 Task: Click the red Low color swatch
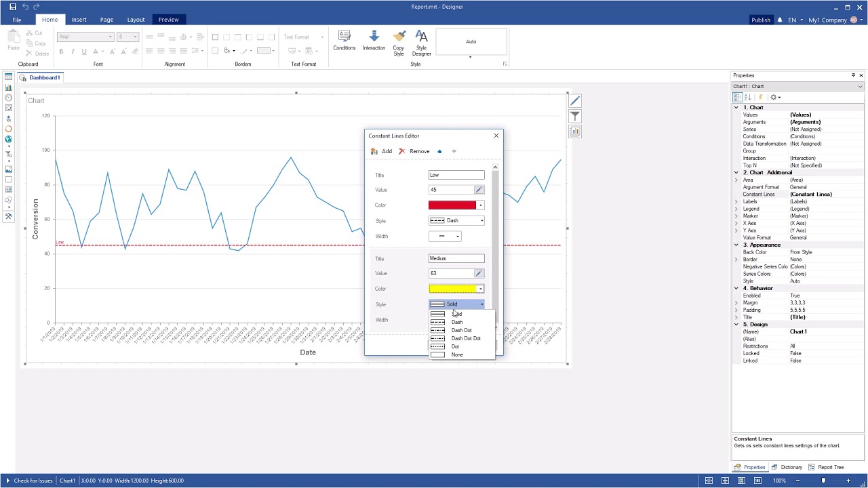tap(452, 205)
